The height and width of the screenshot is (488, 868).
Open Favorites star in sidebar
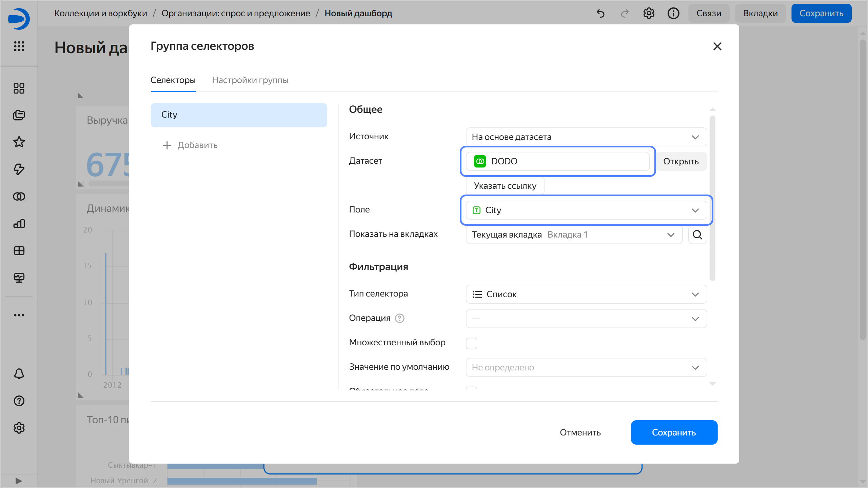coord(19,142)
